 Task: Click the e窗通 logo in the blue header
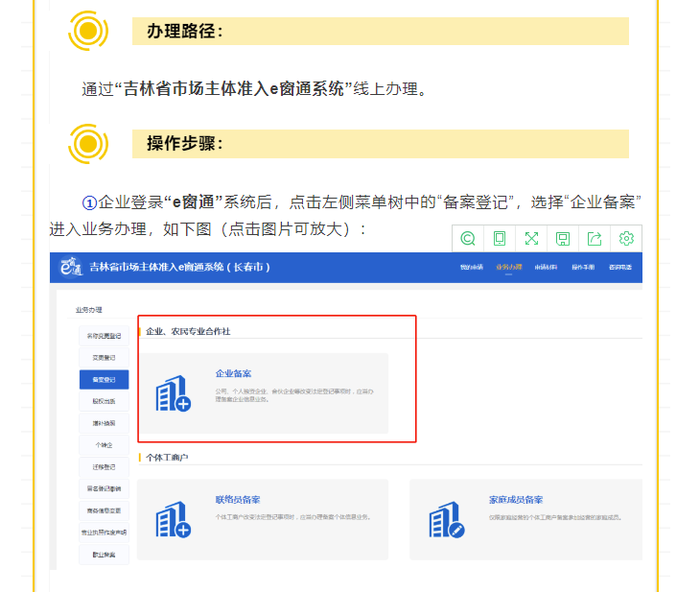(67, 267)
